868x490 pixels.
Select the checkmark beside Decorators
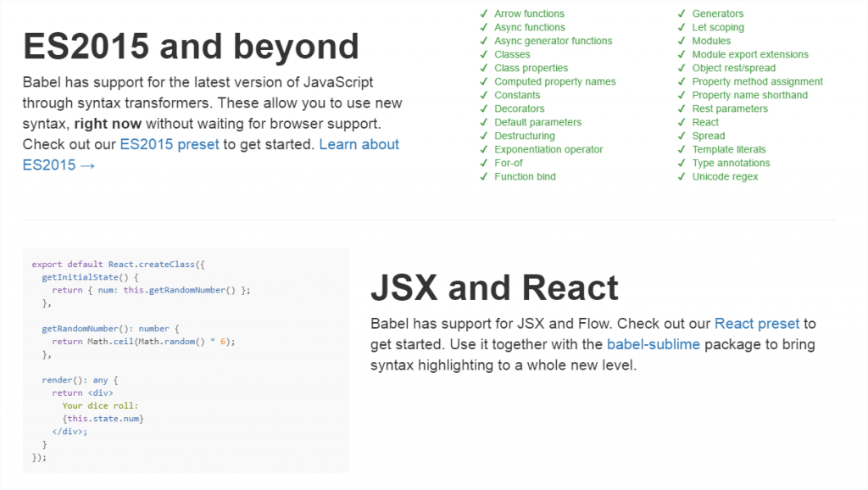(483, 109)
